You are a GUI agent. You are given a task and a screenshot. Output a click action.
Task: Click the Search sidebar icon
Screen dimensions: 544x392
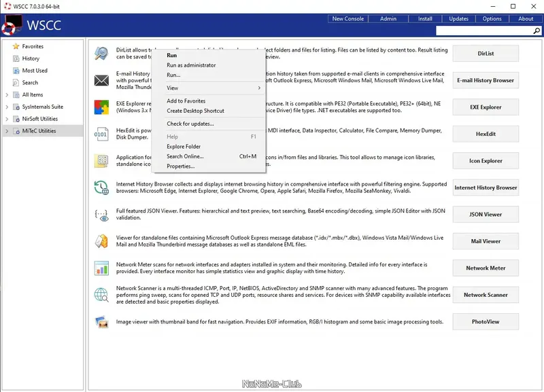click(16, 82)
